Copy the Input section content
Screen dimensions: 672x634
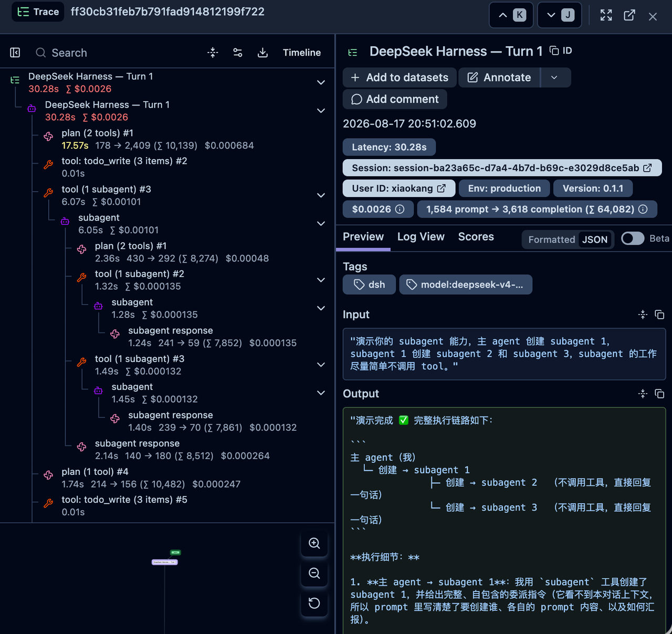[660, 315]
